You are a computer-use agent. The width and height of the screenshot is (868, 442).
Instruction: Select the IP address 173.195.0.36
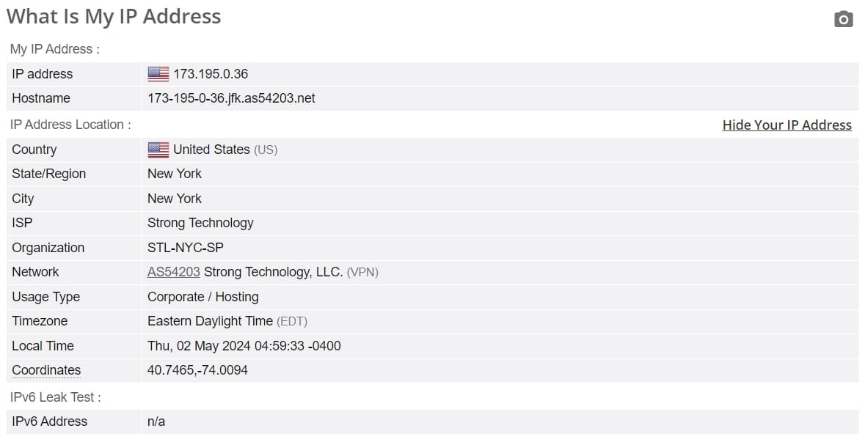tap(211, 74)
